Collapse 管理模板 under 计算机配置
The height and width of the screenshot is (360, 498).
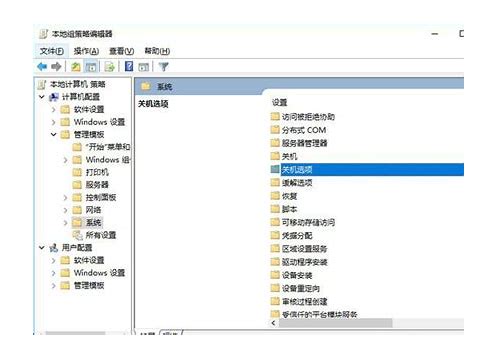(x=54, y=135)
